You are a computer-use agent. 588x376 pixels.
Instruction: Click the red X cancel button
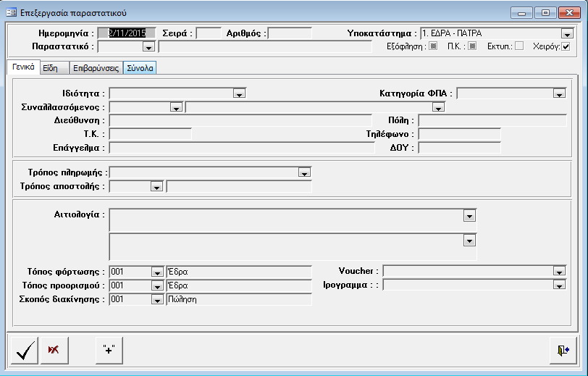point(54,350)
